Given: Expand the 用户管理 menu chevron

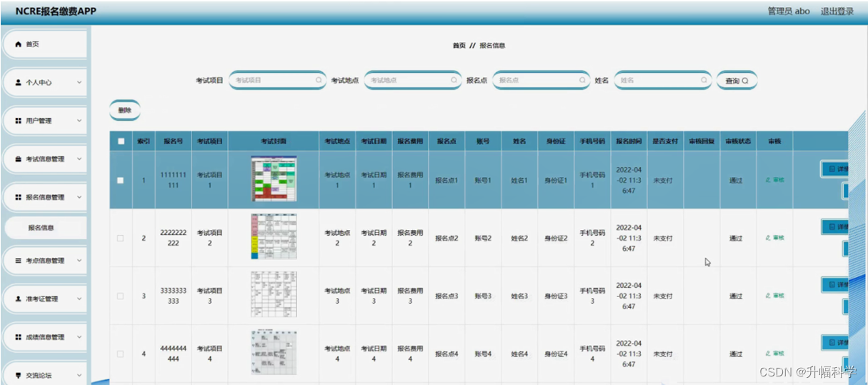Looking at the screenshot, I should (79, 121).
